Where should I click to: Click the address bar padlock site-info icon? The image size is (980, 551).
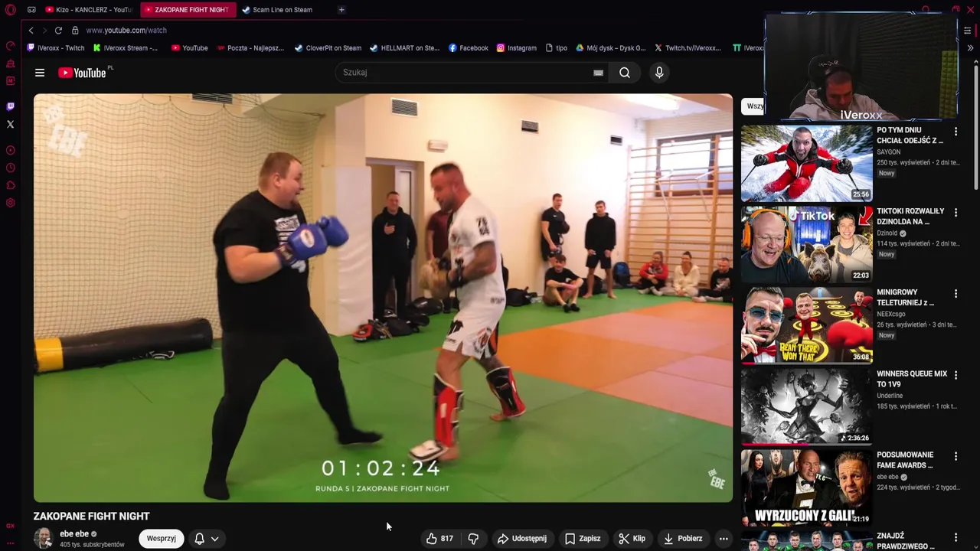tap(75, 30)
